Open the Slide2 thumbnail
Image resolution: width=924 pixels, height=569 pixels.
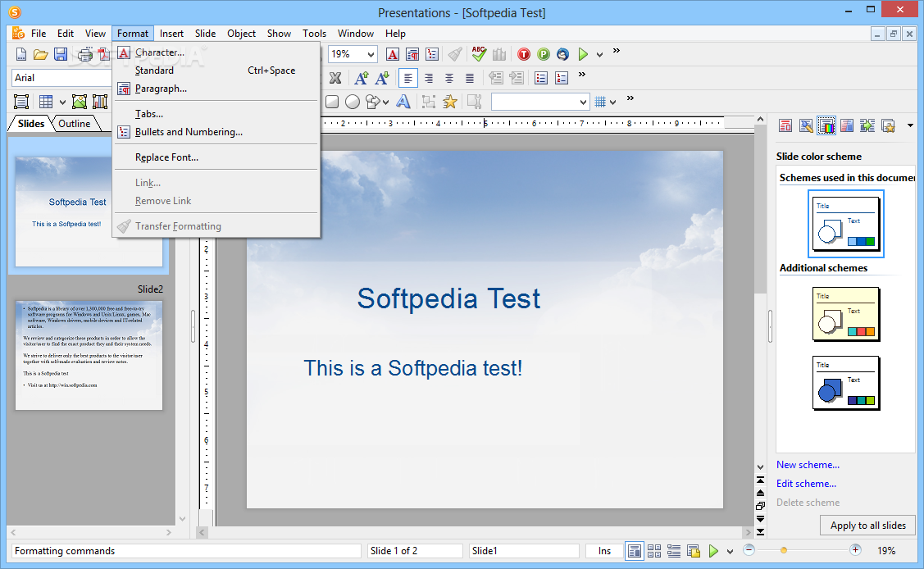coord(89,355)
